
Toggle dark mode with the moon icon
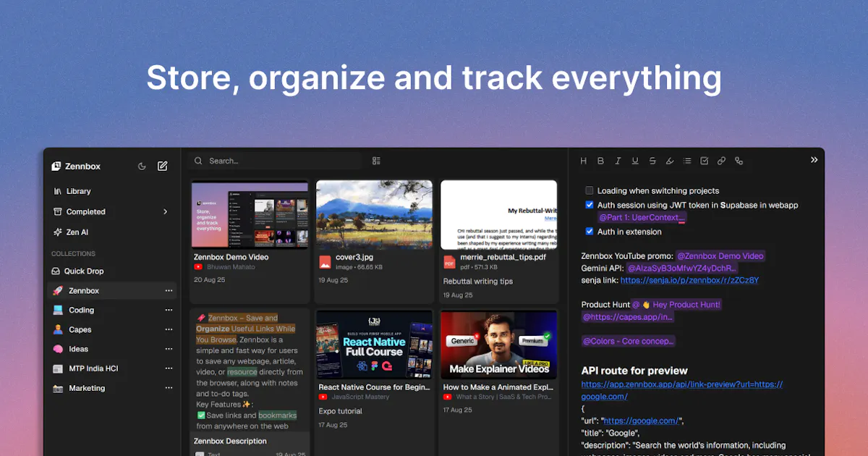142,166
